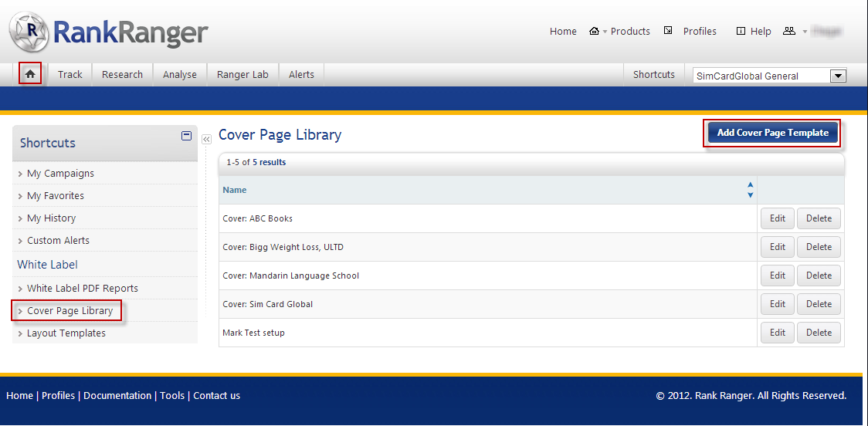The image size is (868, 426).
Task: Click the Help info icon
Action: pyautogui.click(x=741, y=32)
